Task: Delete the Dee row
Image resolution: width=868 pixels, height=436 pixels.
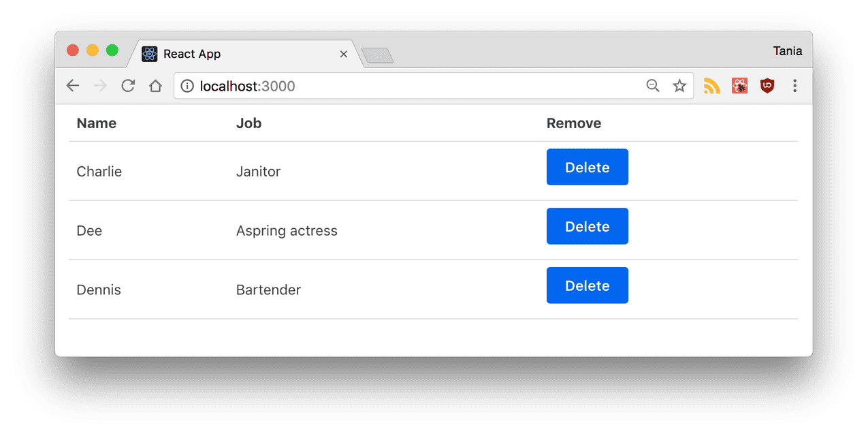Action: point(587,227)
